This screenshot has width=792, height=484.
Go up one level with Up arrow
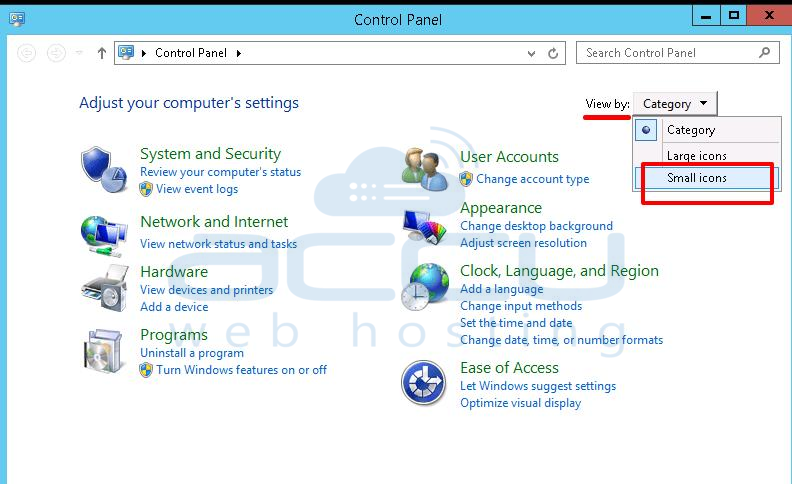click(102, 53)
